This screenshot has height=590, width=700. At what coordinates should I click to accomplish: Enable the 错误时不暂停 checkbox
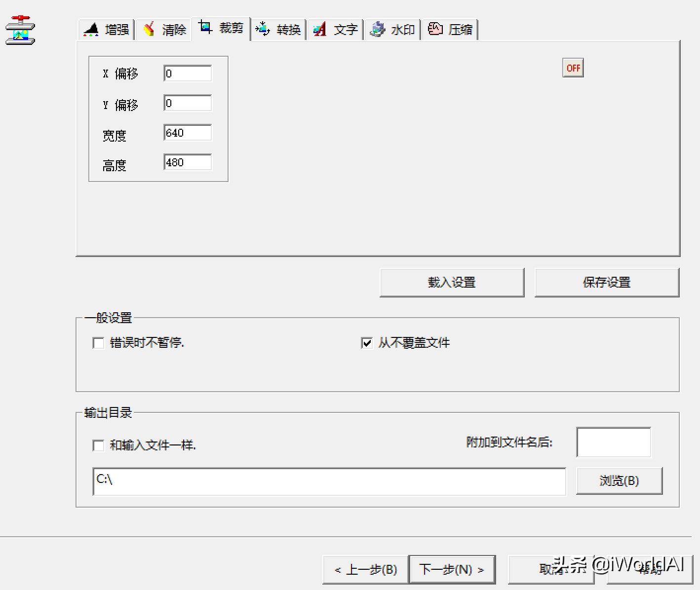98,343
